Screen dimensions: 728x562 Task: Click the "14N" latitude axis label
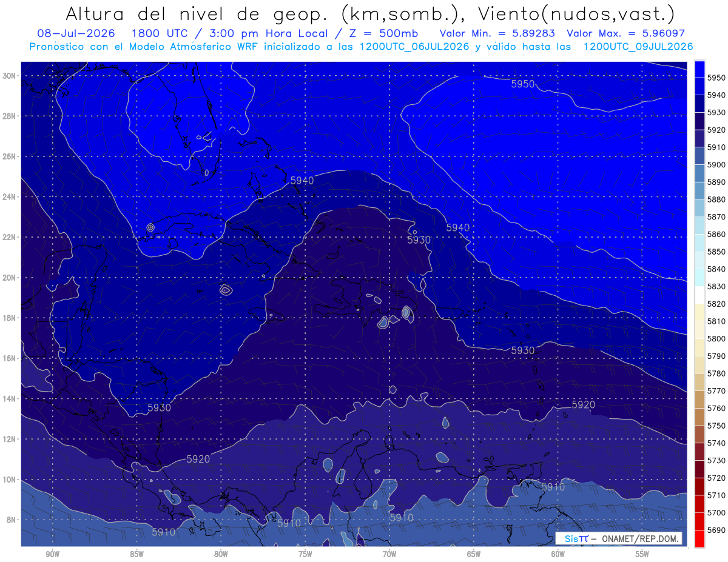(x=10, y=399)
